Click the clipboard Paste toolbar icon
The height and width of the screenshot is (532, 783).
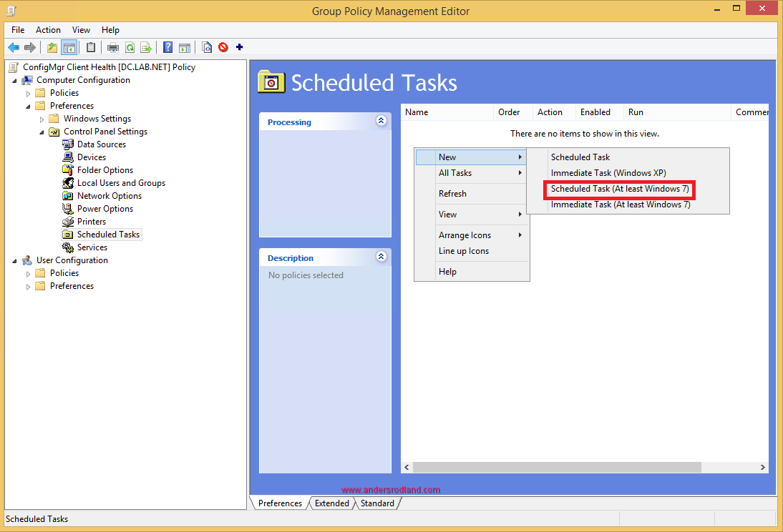click(92, 47)
